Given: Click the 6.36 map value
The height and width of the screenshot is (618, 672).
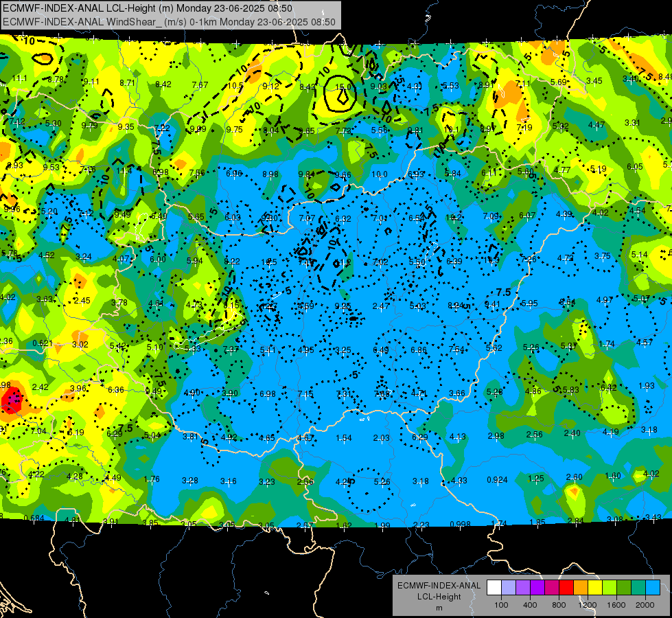Looking at the screenshot, I should [x=116, y=390].
